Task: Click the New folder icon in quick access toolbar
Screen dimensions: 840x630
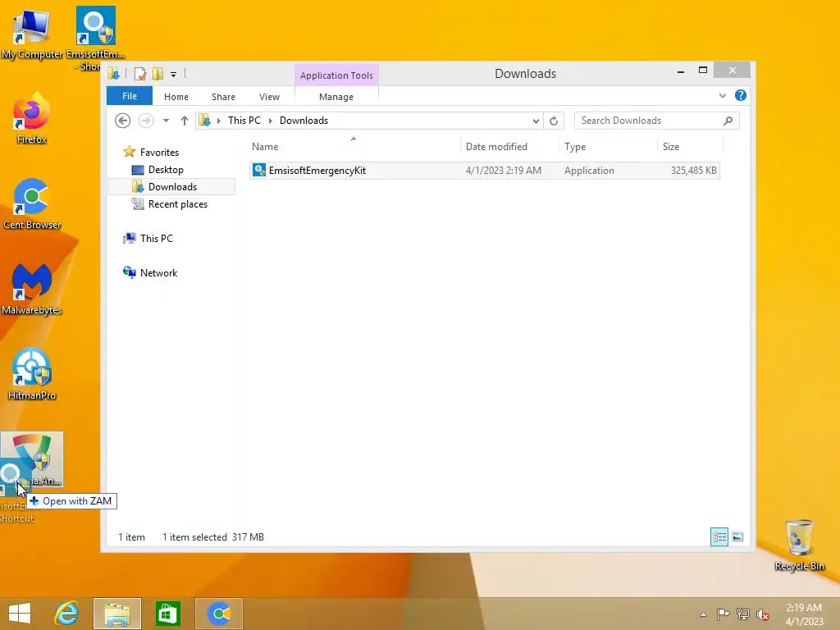Action: 157,74
